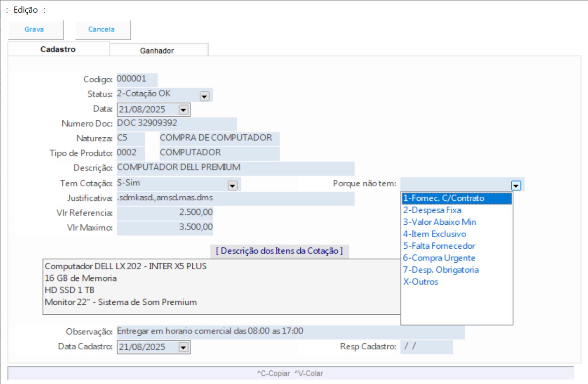
Task: Click inside the Observação field
Action: click(290, 332)
